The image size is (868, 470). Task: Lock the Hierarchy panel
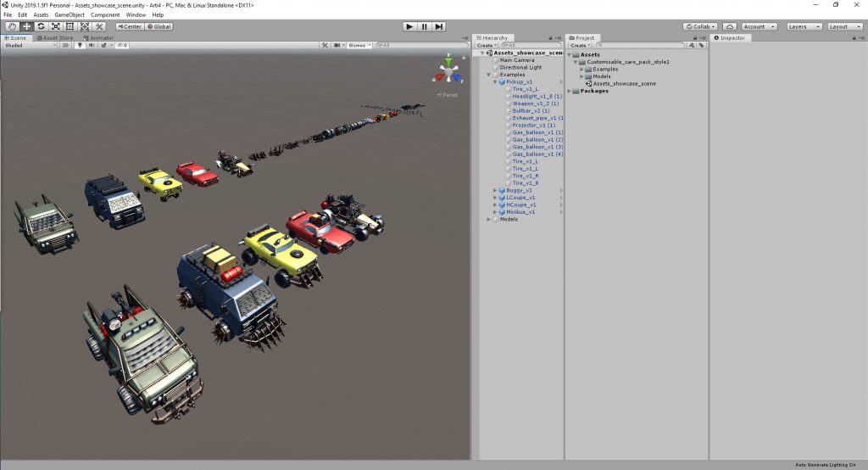551,37
